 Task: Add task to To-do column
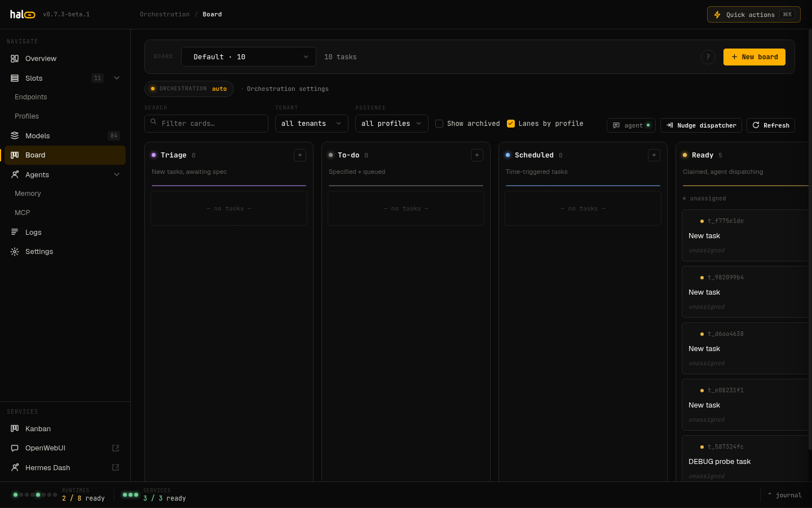[477, 155]
